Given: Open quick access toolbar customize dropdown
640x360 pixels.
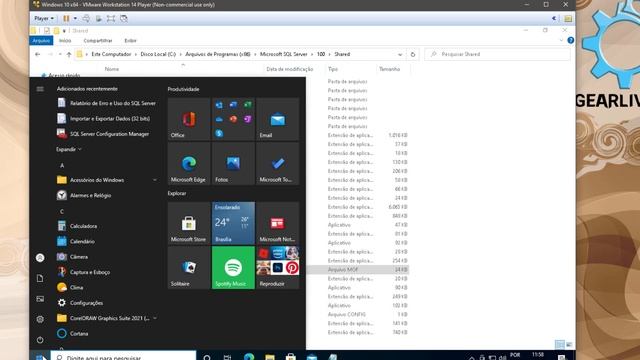Looking at the screenshot, I should [64, 31].
